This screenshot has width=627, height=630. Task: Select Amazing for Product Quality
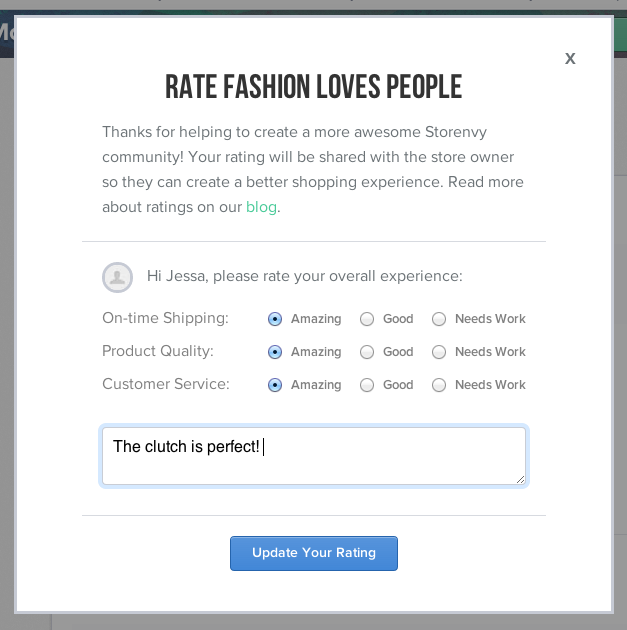pos(275,352)
